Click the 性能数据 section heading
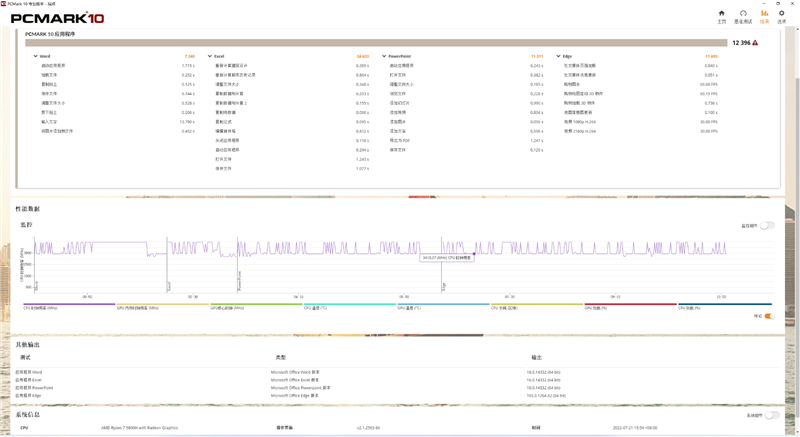Viewport: 800px width, 437px height. coord(28,209)
